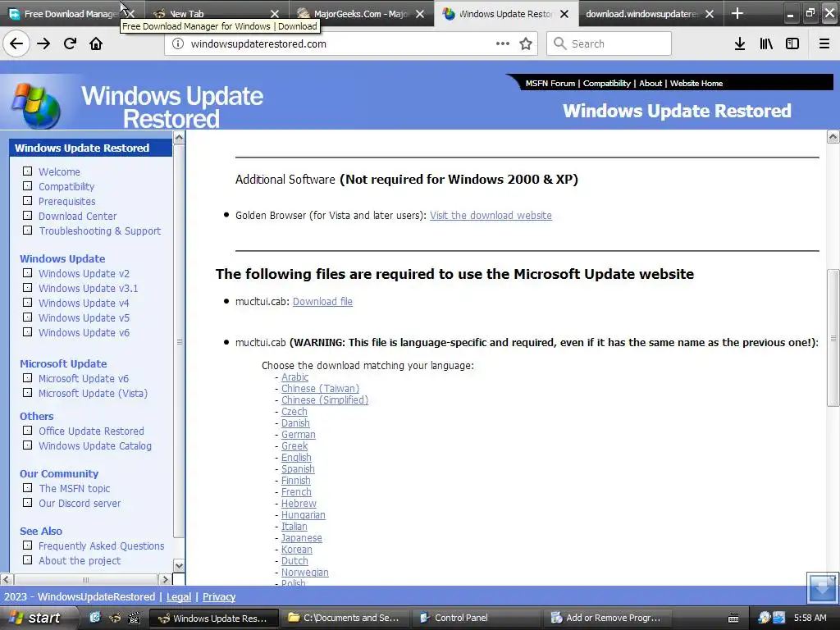Open a new tab with plus button

coord(737,13)
